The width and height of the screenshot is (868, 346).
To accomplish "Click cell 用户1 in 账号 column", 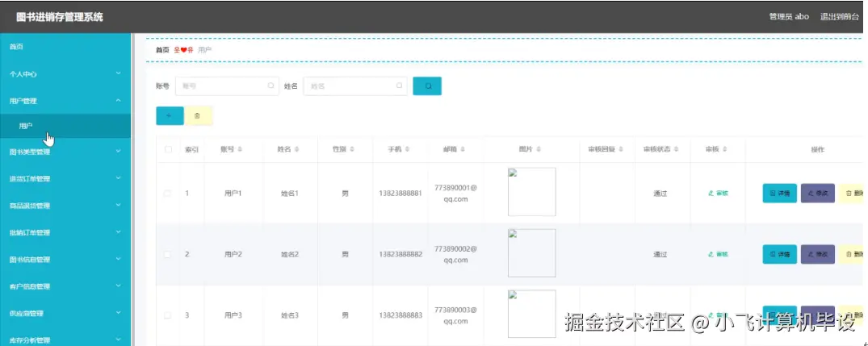I will click(x=233, y=194).
